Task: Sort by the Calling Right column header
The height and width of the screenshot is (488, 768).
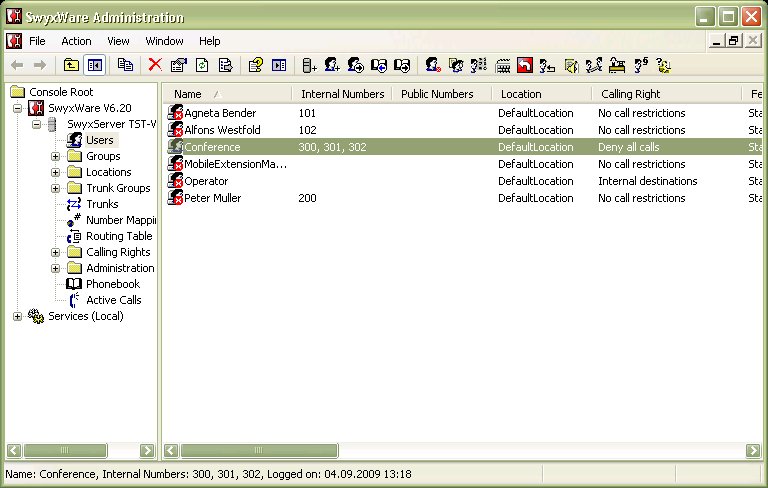Action: [667, 94]
